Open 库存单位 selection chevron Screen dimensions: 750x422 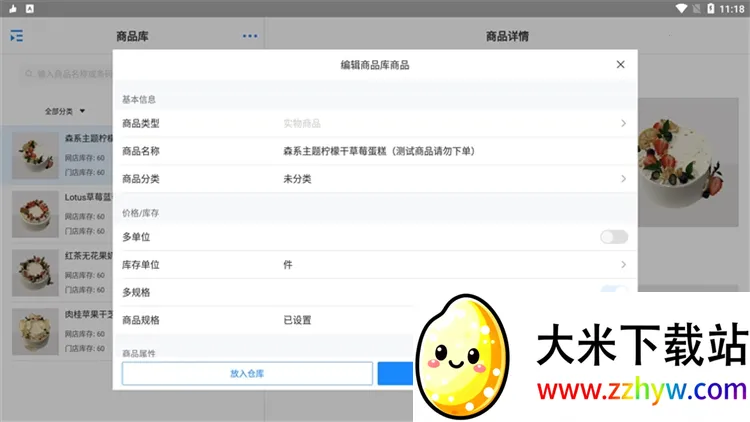(x=623, y=265)
